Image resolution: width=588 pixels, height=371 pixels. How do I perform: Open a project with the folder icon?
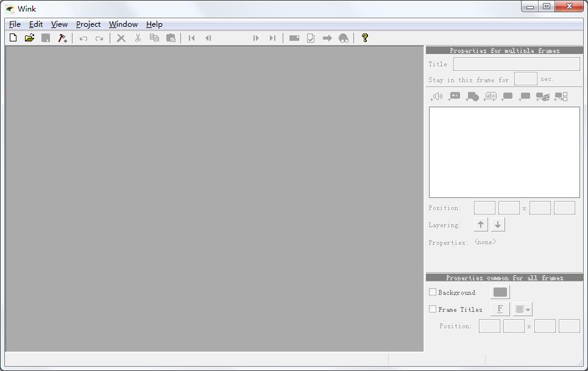pyautogui.click(x=29, y=38)
